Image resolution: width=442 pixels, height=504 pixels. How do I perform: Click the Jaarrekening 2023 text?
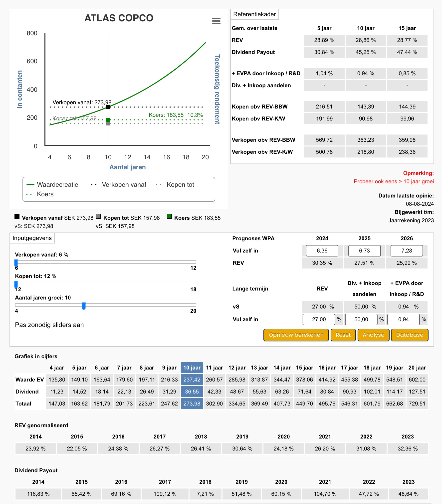pos(411,220)
